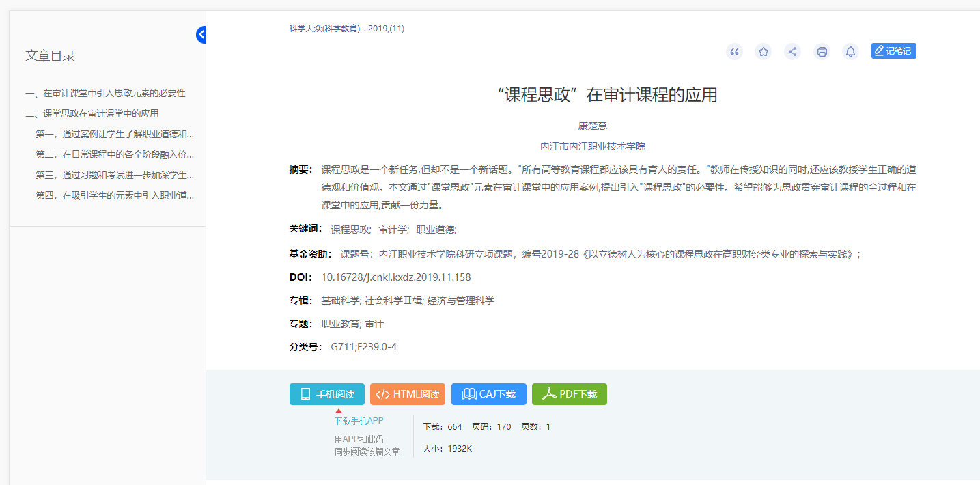The image size is (980, 485).
Task: Go to outline section 一、在审计课堂中引入思政元素的必要性
Action: click(106, 93)
